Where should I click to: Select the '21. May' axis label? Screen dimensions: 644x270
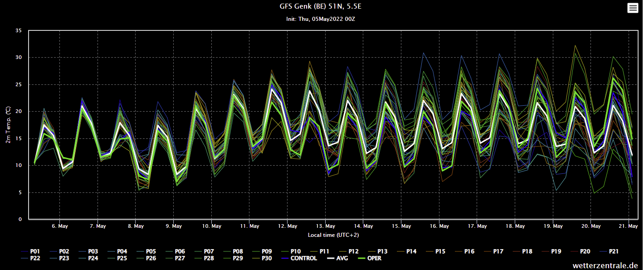tap(629, 226)
